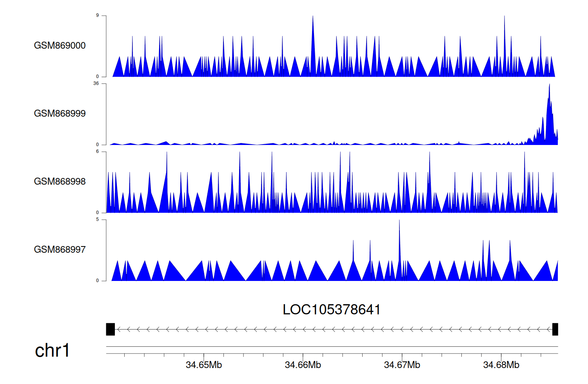Click the 34.66Mb axis position label

click(x=303, y=365)
